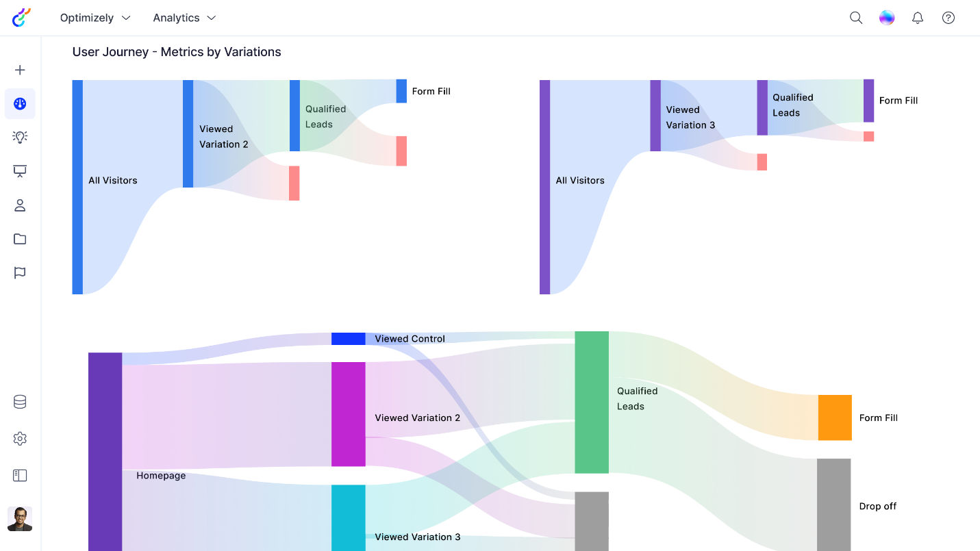The height and width of the screenshot is (551, 980).
Task: Select the magenta Viewed Variation 2 node
Action: (x=348, y=414)
